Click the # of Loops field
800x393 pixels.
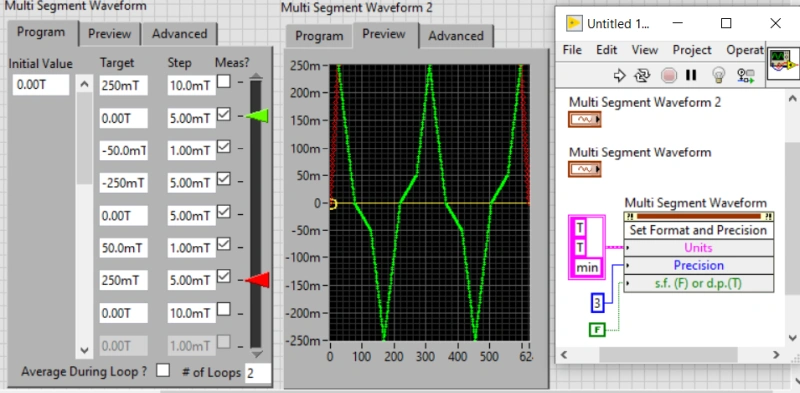pyautogui.click(x=258, y=373)
